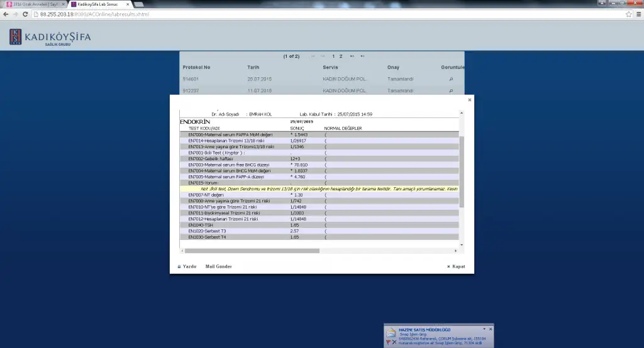
Task: Select the EN7006-Maternal serum PAPPA MoM row
Action: 319,134
